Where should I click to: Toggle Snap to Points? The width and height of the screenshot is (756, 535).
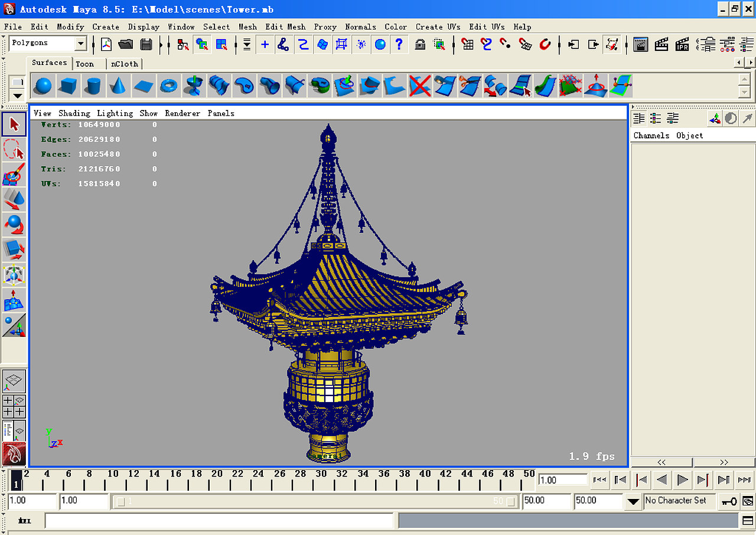(506, 44)
